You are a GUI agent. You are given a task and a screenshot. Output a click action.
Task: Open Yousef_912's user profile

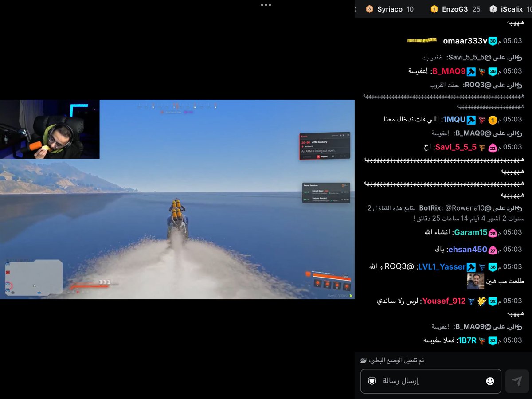click(x=444, y=301)
